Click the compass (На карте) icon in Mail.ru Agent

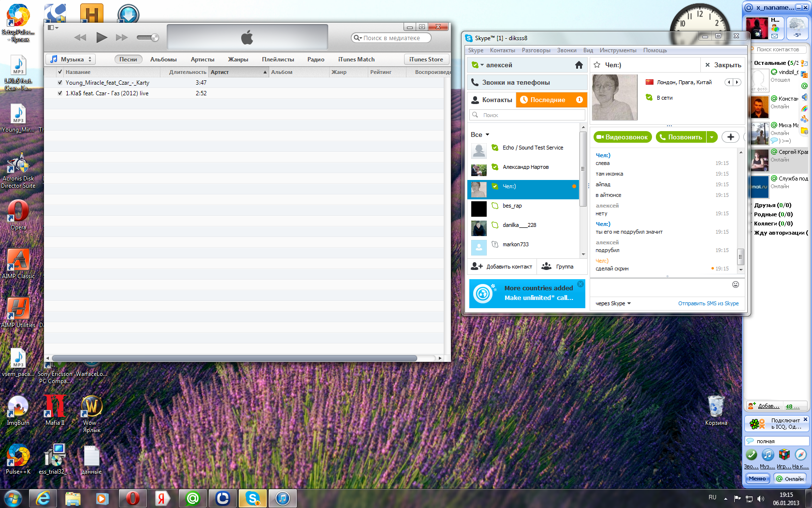coord(801,455)
